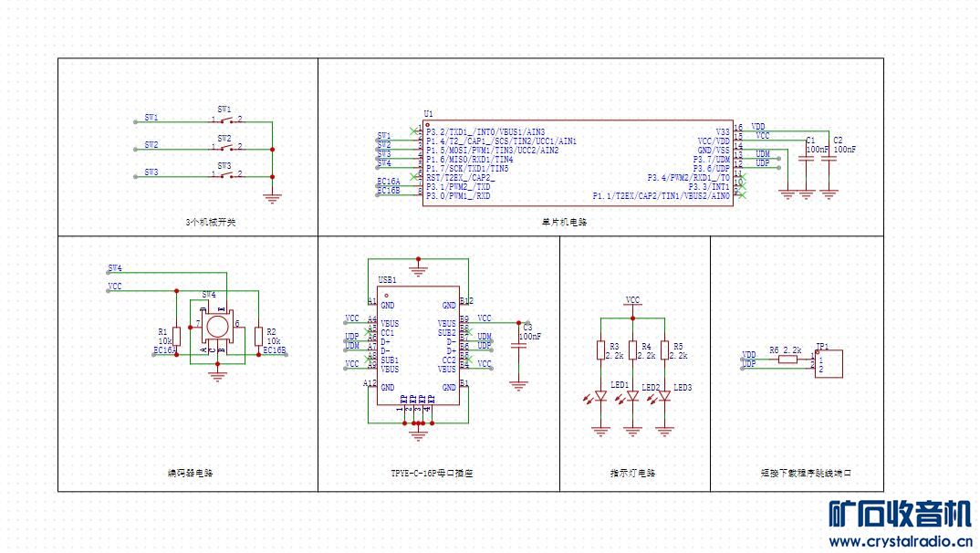Viewport: 980px width, 553px height.
Task: Select resistor R5 2.2k
Action: pos(664,350)
